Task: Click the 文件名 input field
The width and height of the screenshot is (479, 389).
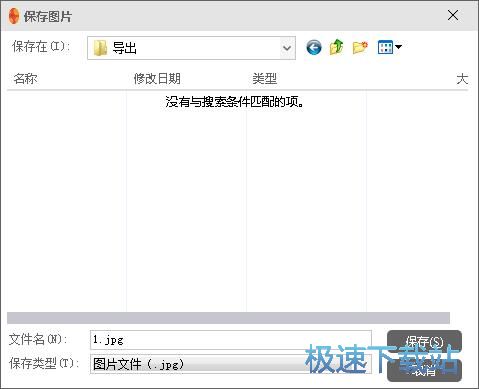Action: (x=231, y=340)
